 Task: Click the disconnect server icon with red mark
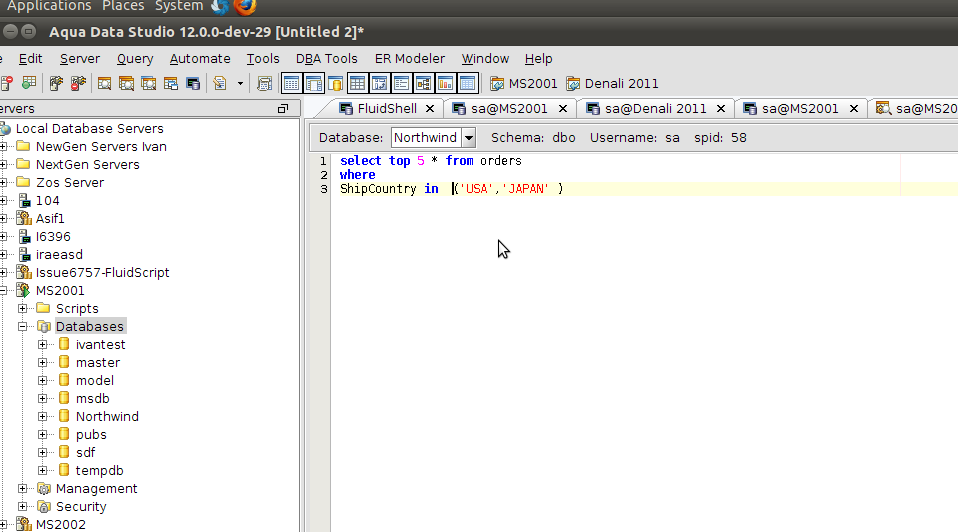(x=78, y=83)
